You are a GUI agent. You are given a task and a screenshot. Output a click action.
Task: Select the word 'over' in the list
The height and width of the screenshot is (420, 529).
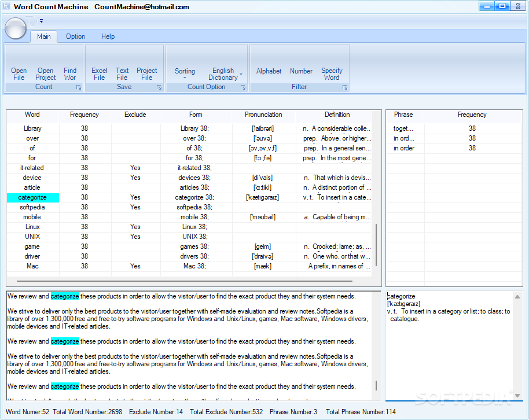coord(32,138)
